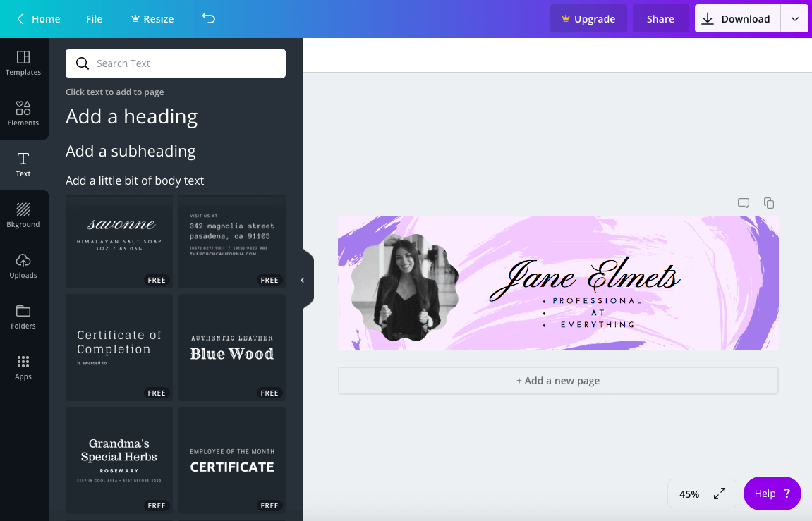The image size is (812, 521).
Task: Open the Apps panel
Action: tap(23, 367)
